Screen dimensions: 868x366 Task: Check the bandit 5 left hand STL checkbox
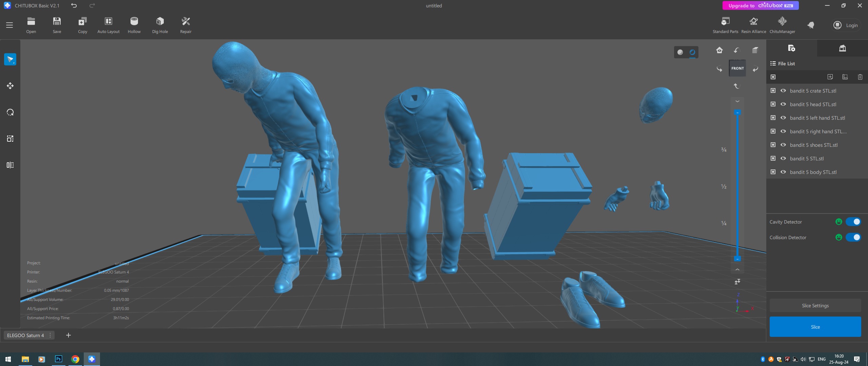[773, 118]
